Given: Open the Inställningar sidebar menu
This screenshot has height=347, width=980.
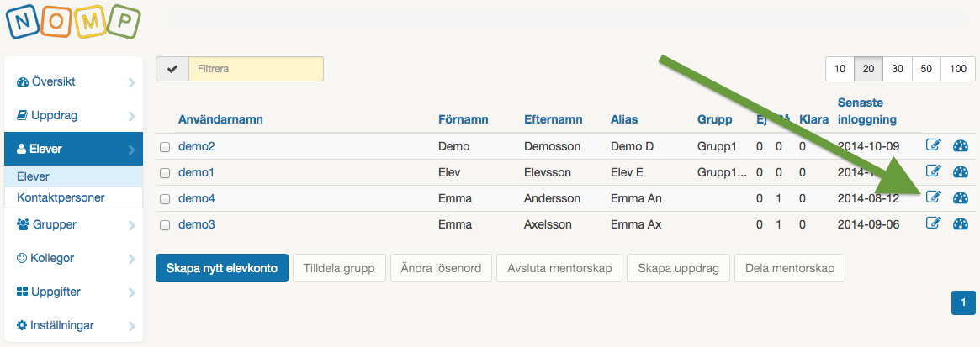Looking at the screenshot, I should [x=73, y=326].
